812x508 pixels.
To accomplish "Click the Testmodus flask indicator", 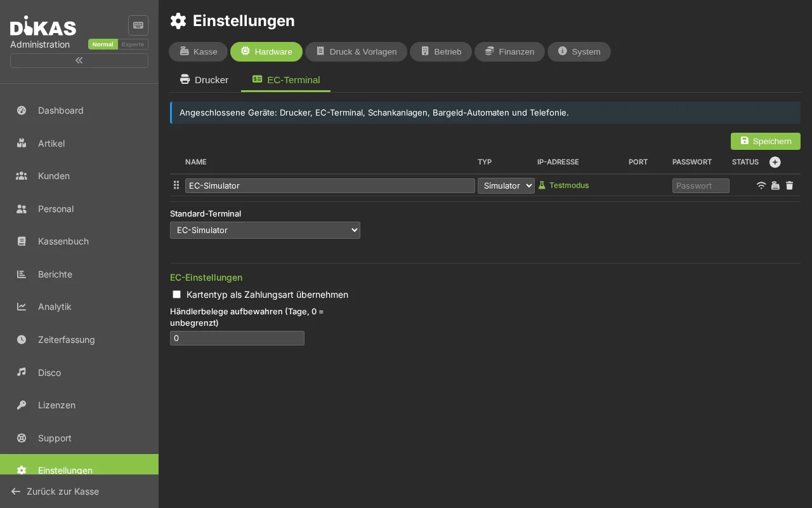I will (563, 185).
